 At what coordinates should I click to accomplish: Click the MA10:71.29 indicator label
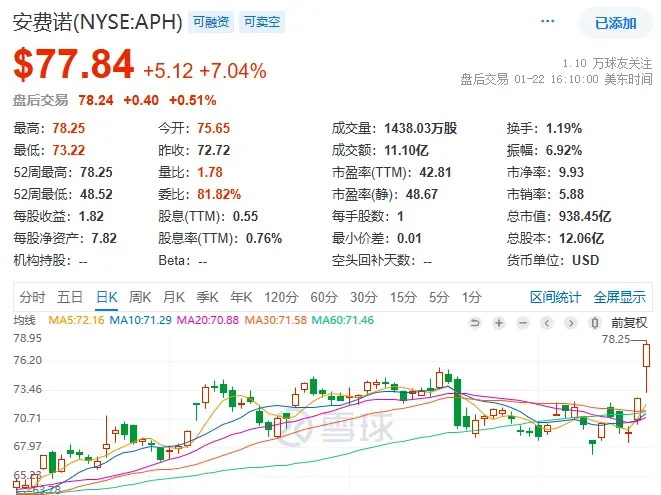click(140, 320)
